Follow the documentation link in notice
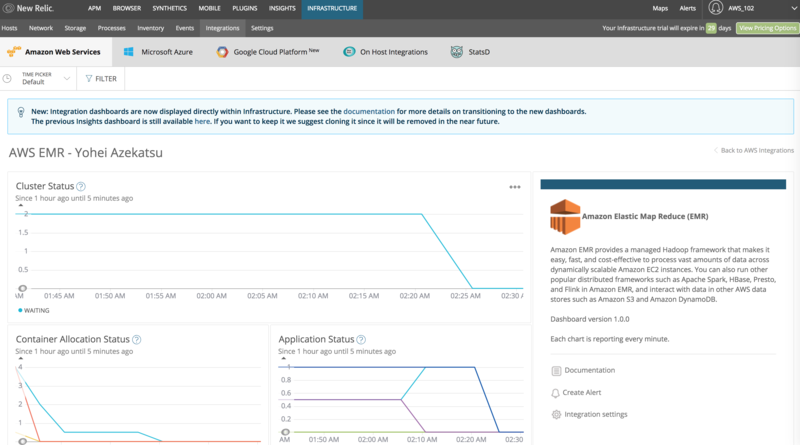Image resolution: width=800 pixels, height=445 pixels. [x=369, y=111]
